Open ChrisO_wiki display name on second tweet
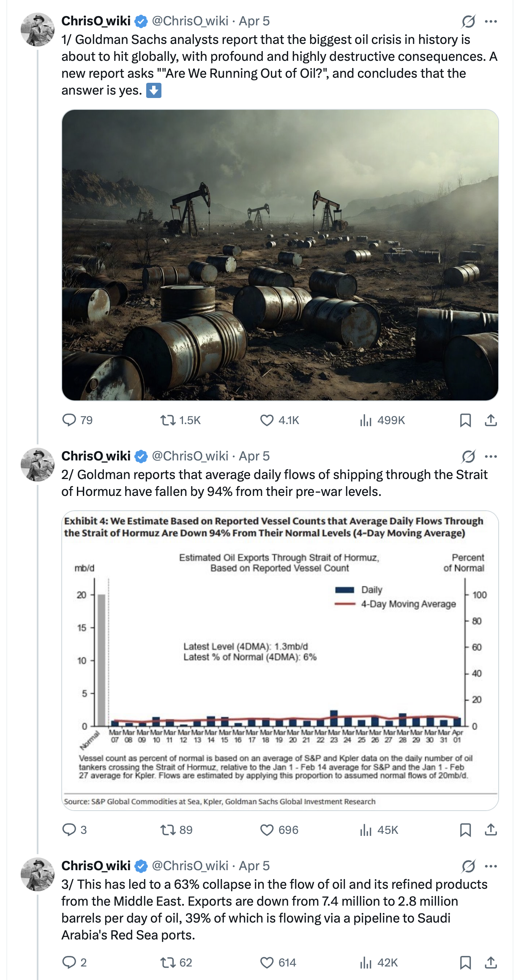Viewport: 524px width, 980px height. coord(96,456)
